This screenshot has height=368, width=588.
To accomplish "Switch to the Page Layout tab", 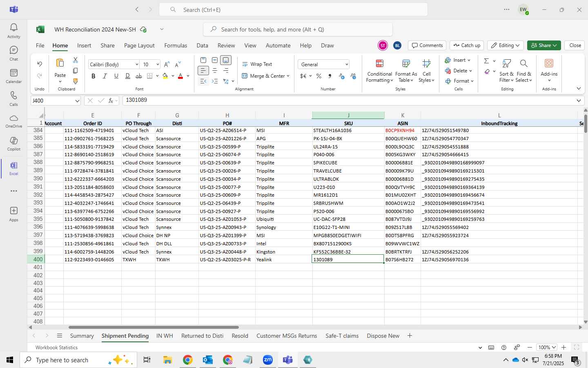I will (x=139, y=45).
